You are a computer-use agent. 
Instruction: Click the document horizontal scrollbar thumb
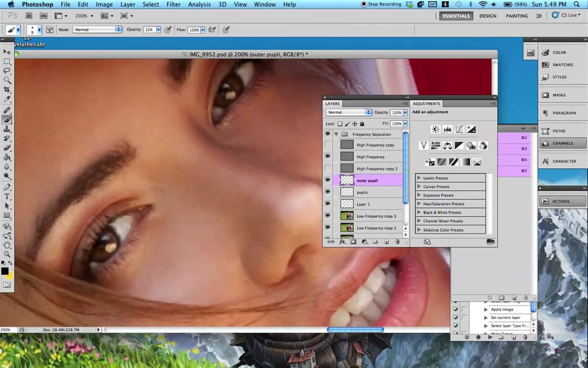[x=355, y=330]
